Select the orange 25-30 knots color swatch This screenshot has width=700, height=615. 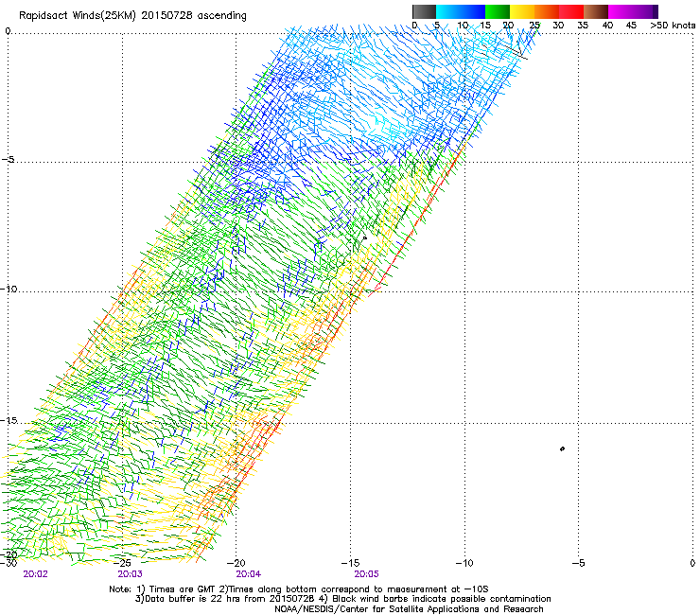(547, 11)
